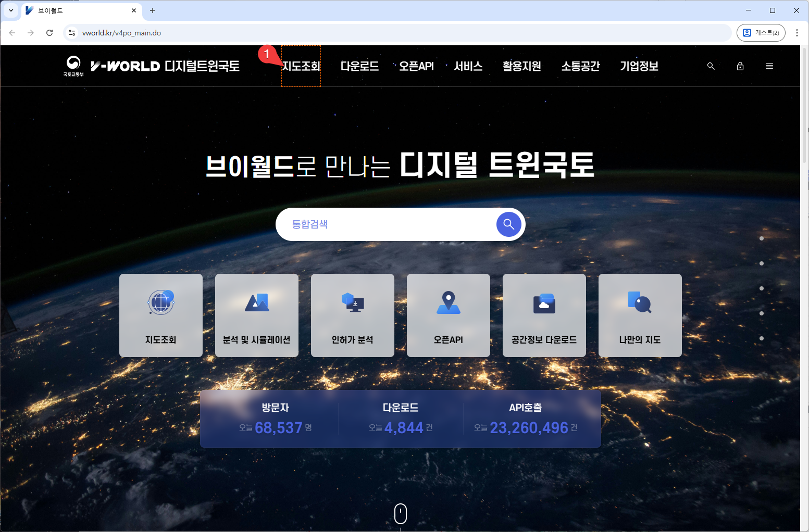
Task: Click the 오픈API map pin tile
Action: coord(448,315)
